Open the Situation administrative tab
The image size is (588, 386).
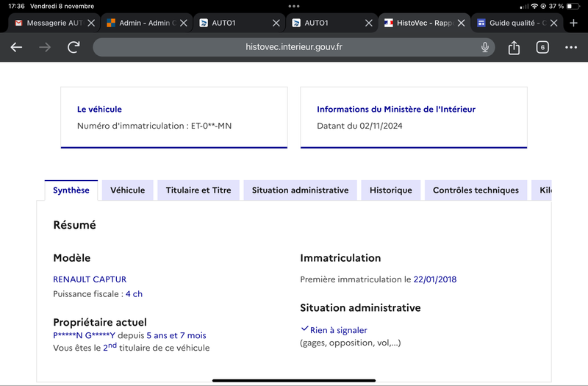[300, 190]
